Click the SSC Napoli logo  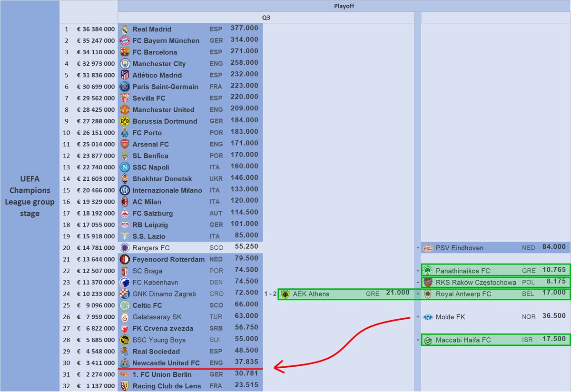coord(125,167)
